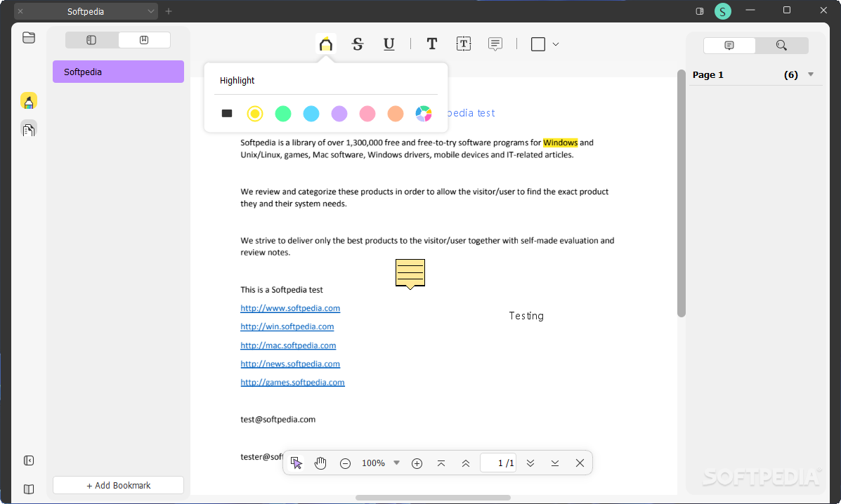Close the Softpedia document tab
This screenshot has height=504, width=841.
click(20, 11)
